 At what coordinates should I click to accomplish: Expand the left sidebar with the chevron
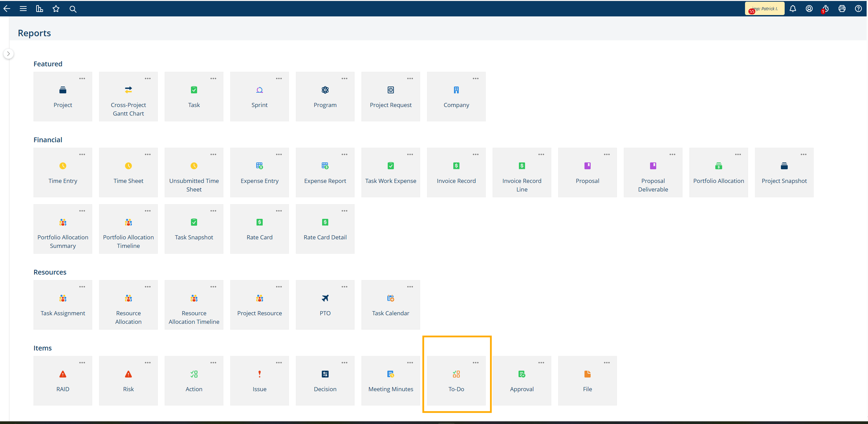click(x=9, y=54)
